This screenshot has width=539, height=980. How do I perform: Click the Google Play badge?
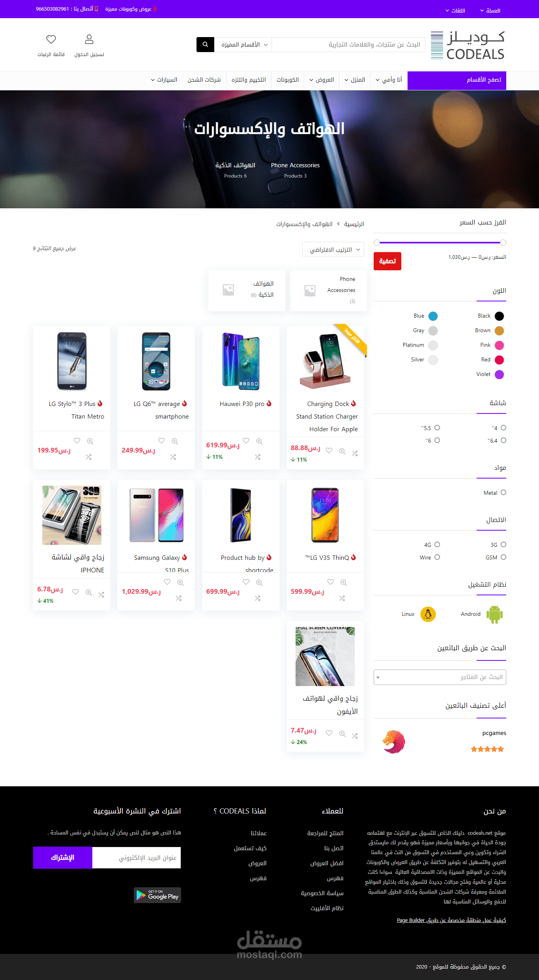157,895
